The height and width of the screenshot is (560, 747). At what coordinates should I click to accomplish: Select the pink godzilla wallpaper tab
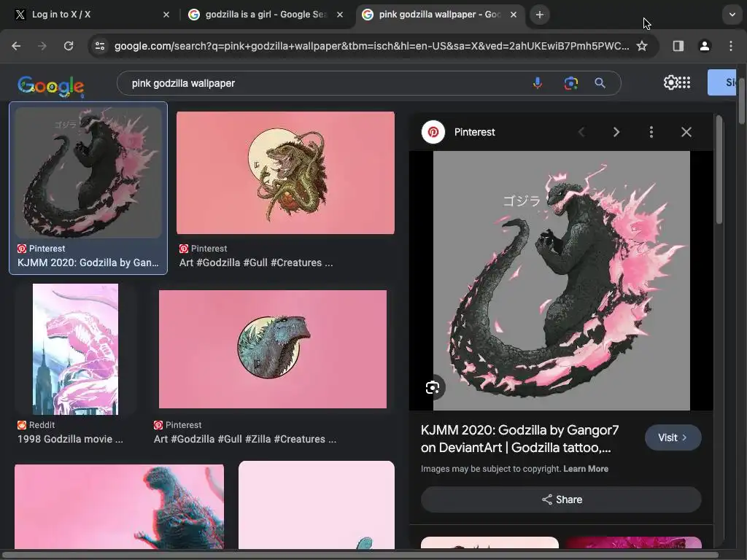(x=440, y=15)
